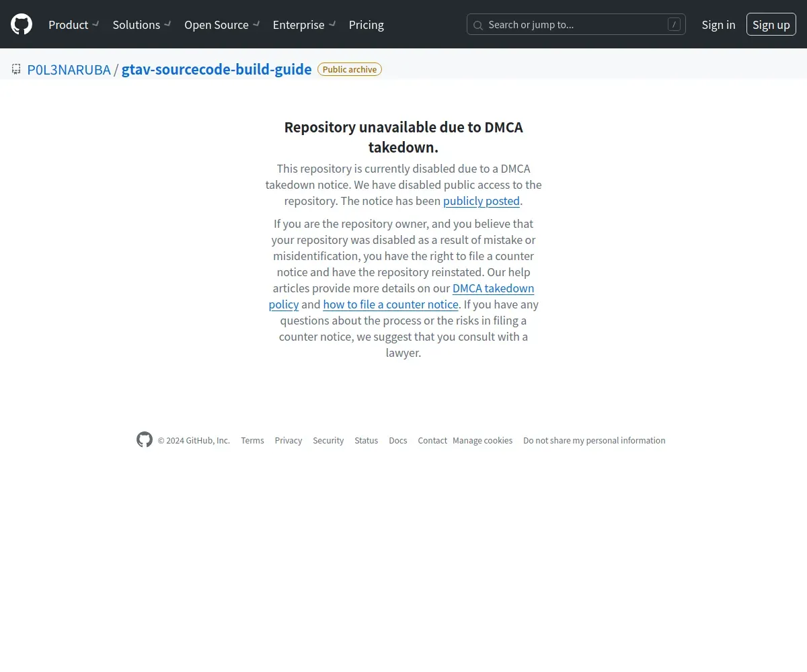Expand the Product dropdown chevron
Viewport: 807px width, 672px height.
[x=96, y=24]
